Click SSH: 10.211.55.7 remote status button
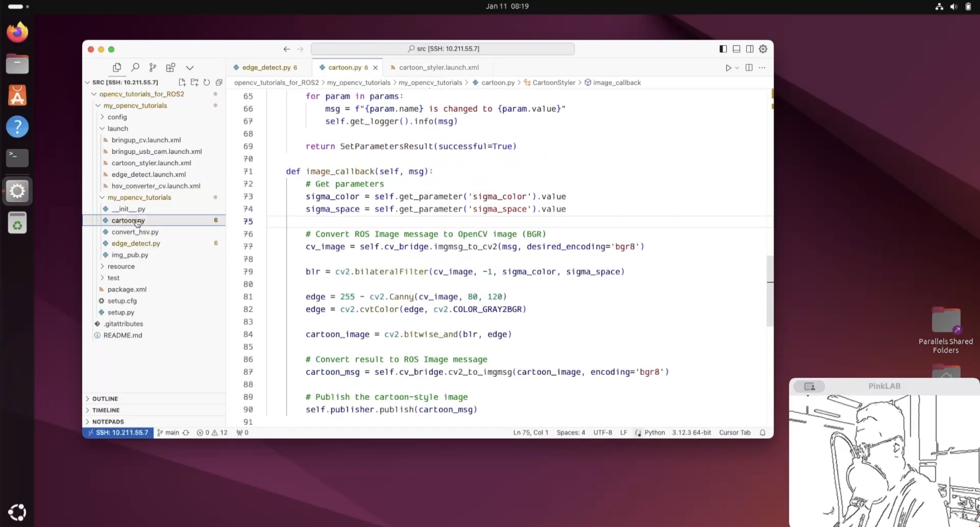This screenshot has width=980, height=527. [118, 432]
